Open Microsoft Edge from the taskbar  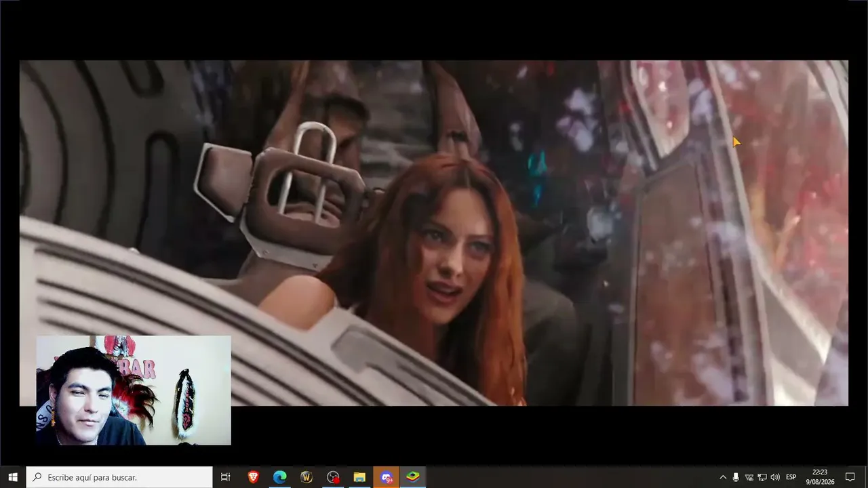(279, 477)
